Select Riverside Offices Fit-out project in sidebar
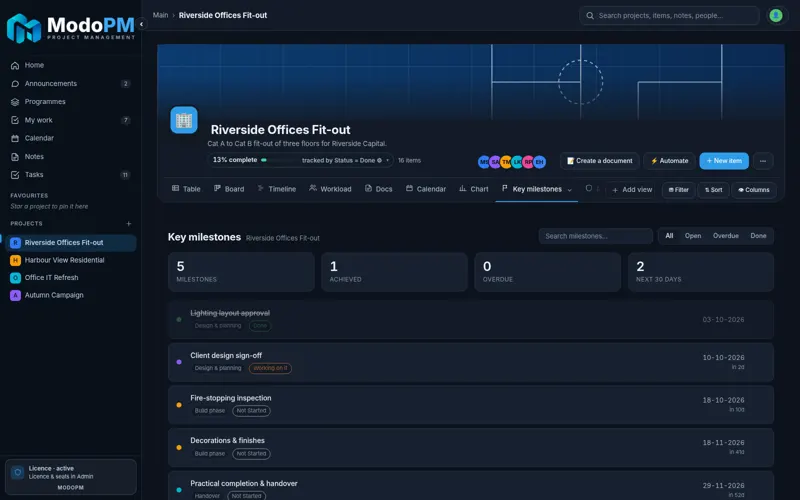This screenshot has height=500, width=800. coord(71,243)
